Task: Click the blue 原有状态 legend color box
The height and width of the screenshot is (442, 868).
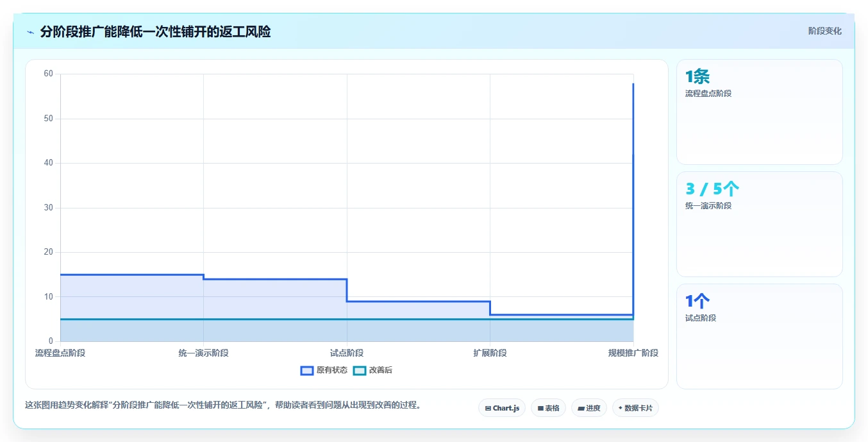Action: [x=307, y=370]
